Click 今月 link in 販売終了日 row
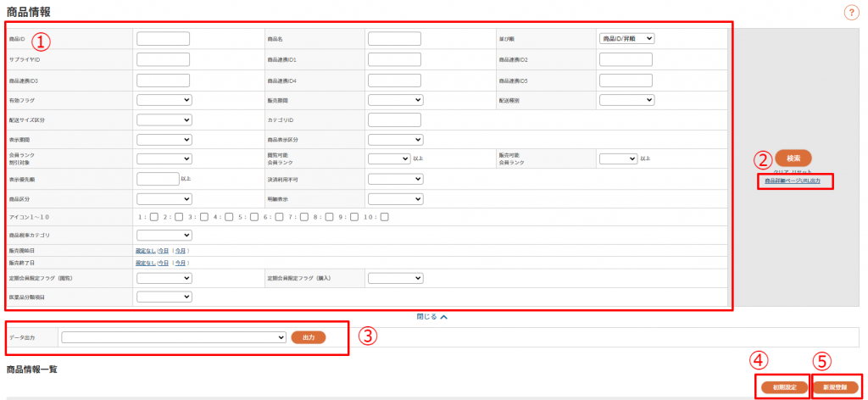 [x=181, y=263]
